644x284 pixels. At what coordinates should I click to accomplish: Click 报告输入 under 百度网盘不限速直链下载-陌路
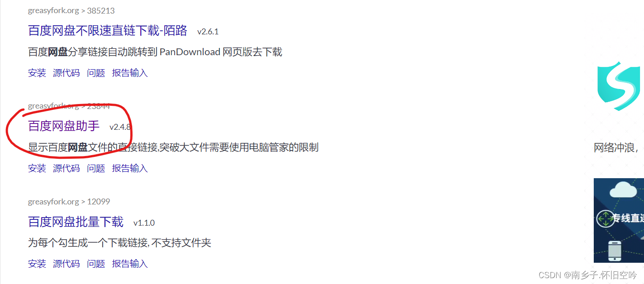[130, 73]
